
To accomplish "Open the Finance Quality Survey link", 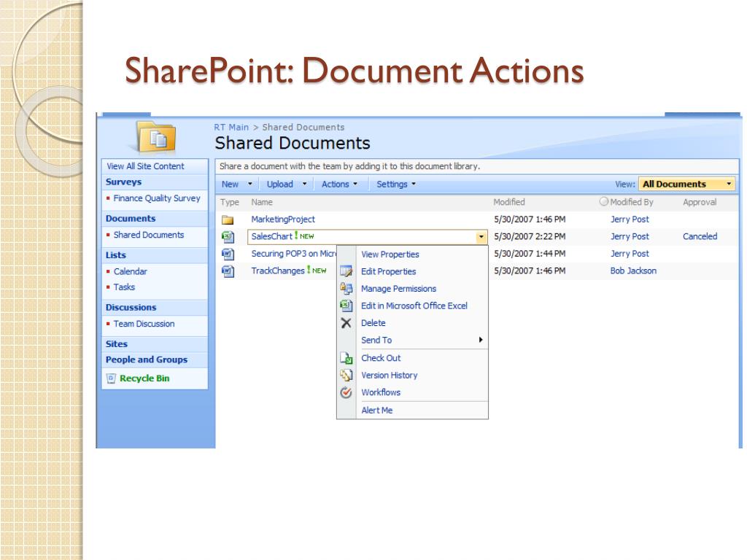I will [x=157, y=198].
